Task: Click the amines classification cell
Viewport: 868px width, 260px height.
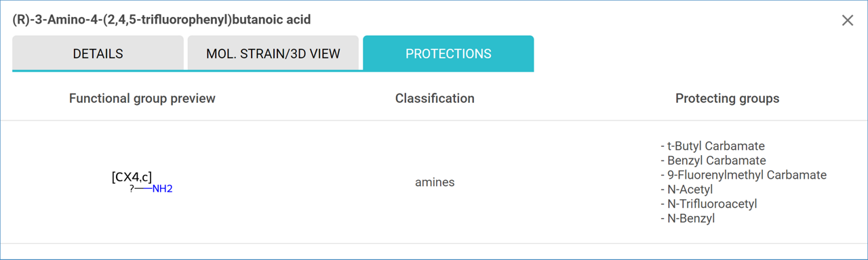Action: (435, 182)
